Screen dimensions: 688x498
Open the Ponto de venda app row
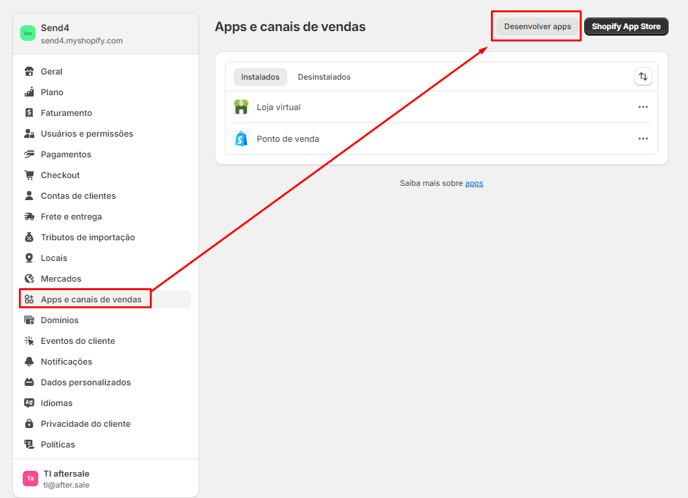(x=441, y=139)
